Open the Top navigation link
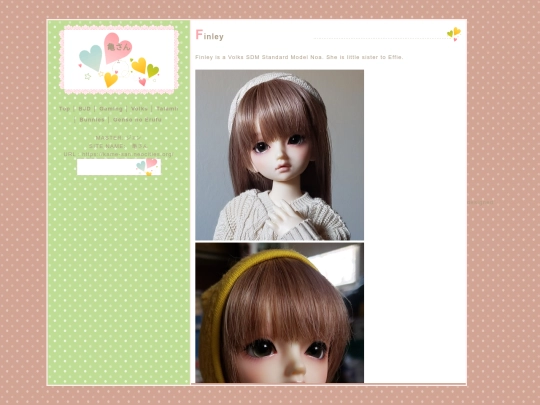 pyautogui.click(x=64, y=108)
